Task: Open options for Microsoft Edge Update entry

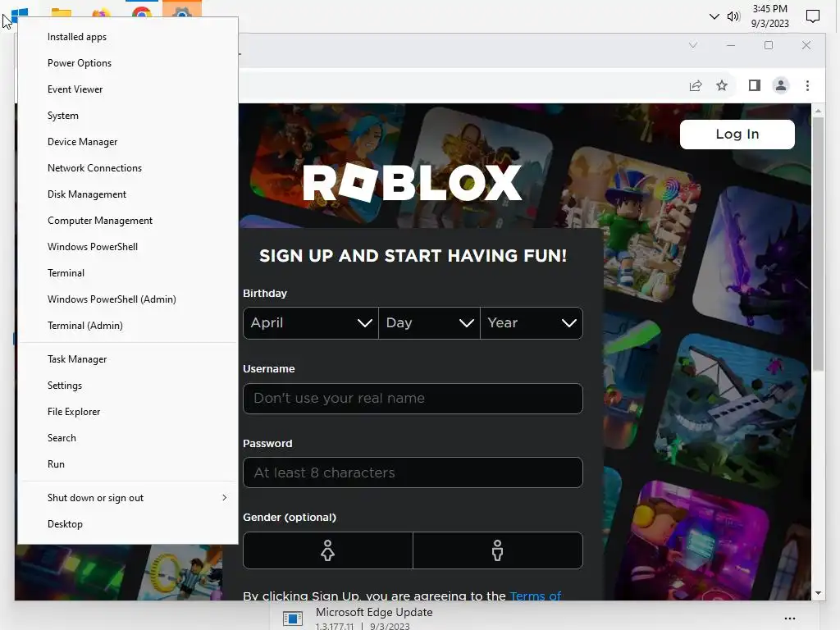Action: point(790,619)
